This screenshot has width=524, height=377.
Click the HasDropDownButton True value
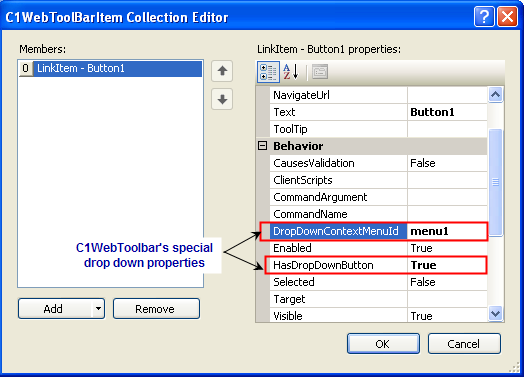click(x=447, y=265)
